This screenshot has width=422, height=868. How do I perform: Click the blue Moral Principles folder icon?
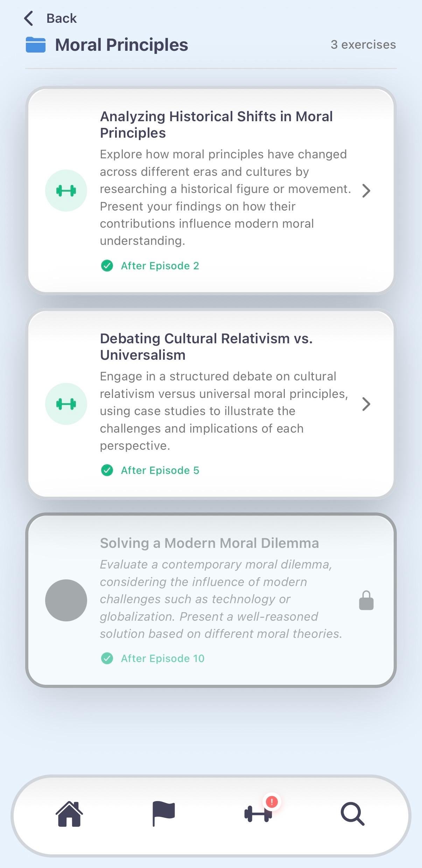click(36, 45)
